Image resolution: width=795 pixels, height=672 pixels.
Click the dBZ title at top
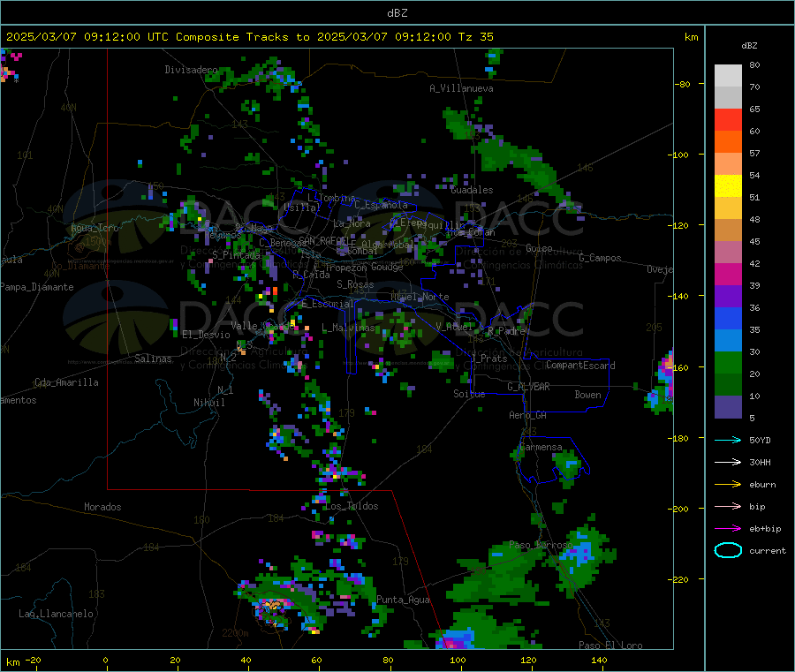click(397, 13)
